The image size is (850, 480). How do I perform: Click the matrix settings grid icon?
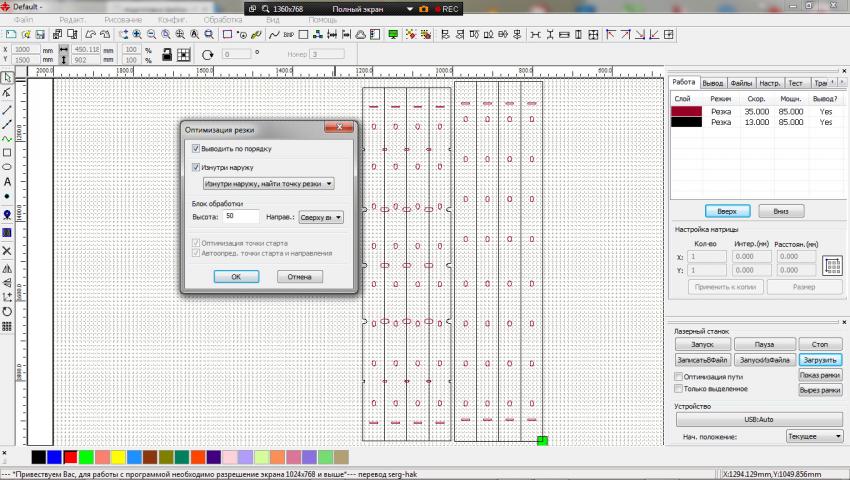(x=832, y=266)
